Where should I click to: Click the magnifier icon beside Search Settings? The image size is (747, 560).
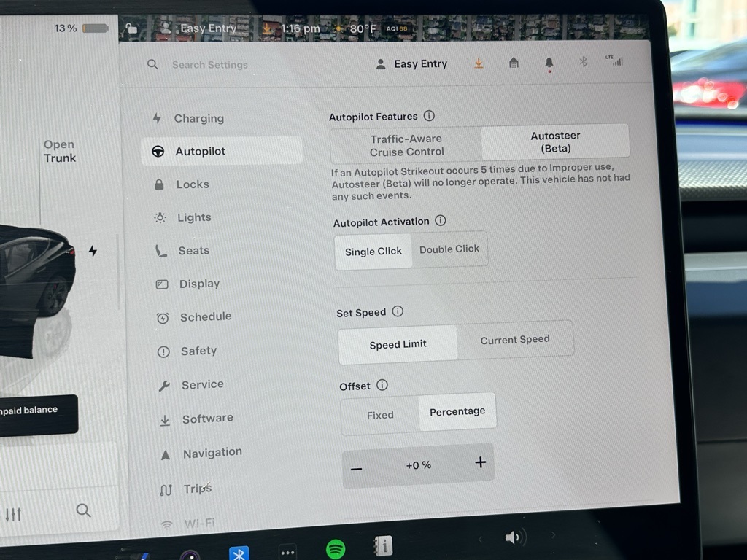(x=152, y=64)
